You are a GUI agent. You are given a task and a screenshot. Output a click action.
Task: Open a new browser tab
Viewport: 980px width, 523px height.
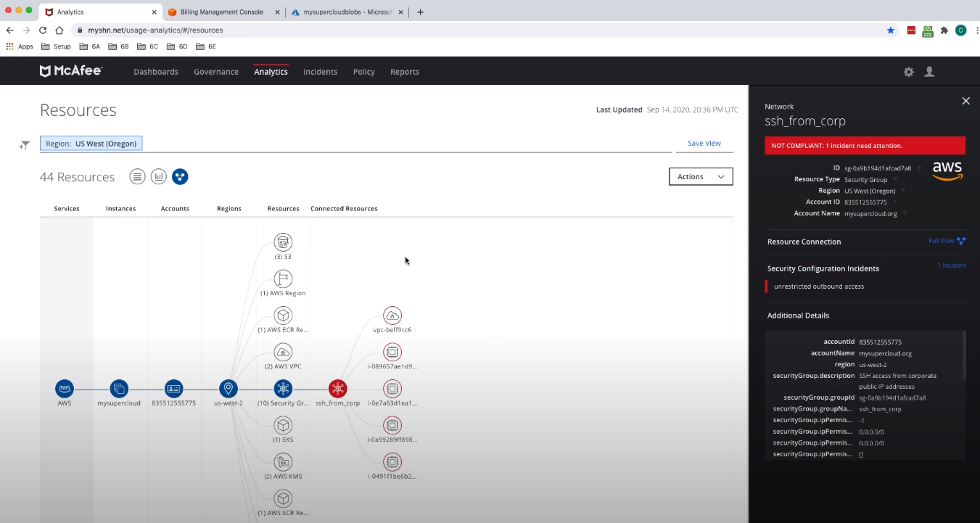(420, 12)
